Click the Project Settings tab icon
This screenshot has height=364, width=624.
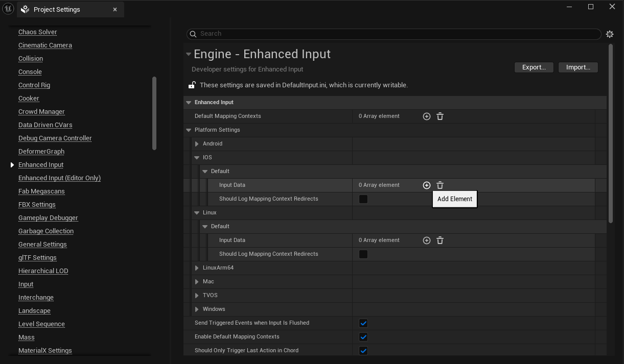click(x=25, y=9)
